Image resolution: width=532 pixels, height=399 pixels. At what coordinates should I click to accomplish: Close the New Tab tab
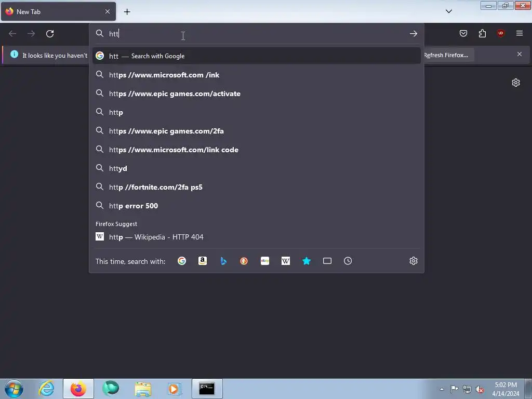108,11
